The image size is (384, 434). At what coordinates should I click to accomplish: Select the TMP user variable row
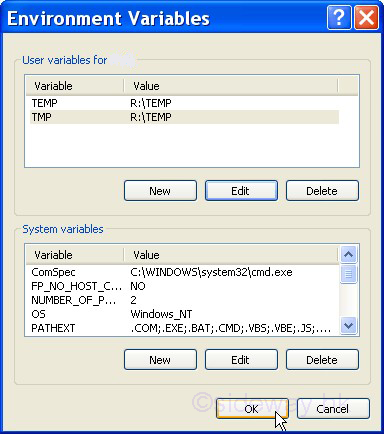[185, 117]
